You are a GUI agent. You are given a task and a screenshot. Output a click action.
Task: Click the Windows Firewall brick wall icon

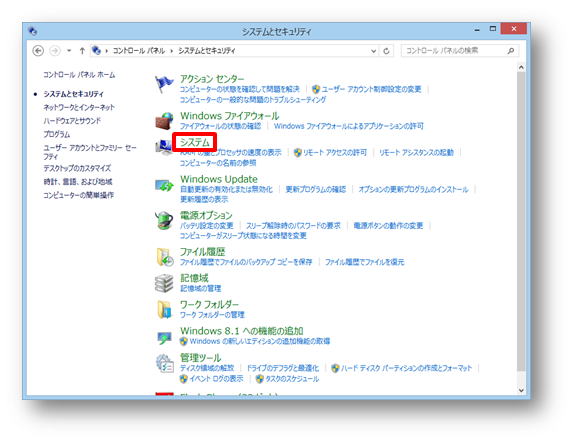164,121
